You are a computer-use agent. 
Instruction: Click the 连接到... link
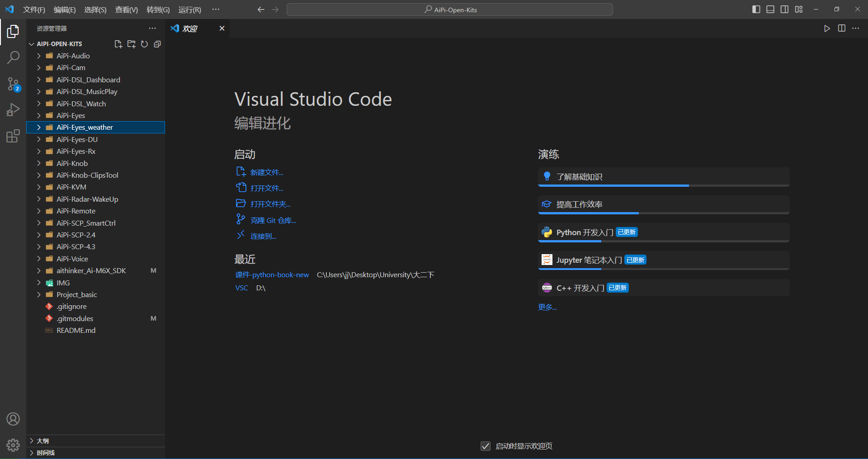[263, 236]
